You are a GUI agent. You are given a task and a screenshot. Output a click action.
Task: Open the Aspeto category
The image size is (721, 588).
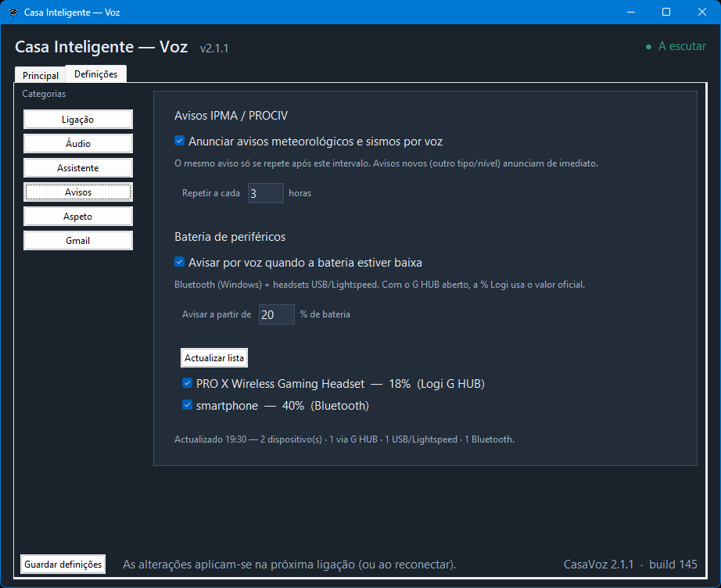pos(78,217)
